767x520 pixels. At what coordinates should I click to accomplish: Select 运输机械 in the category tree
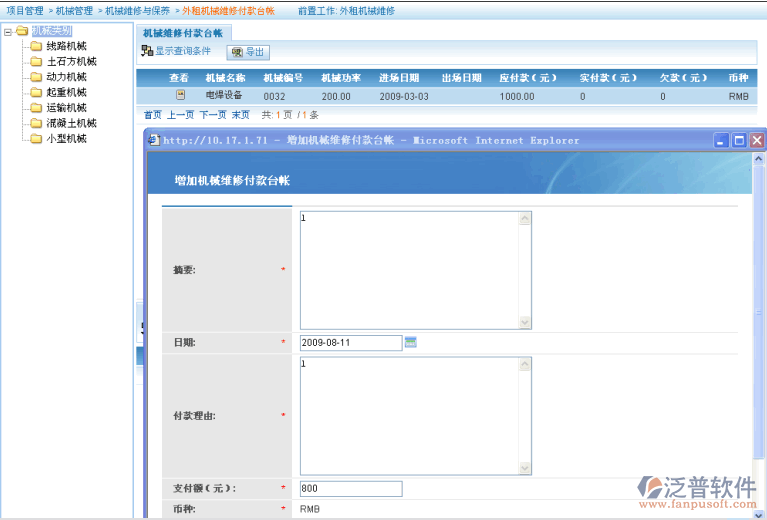click(66, 108)
